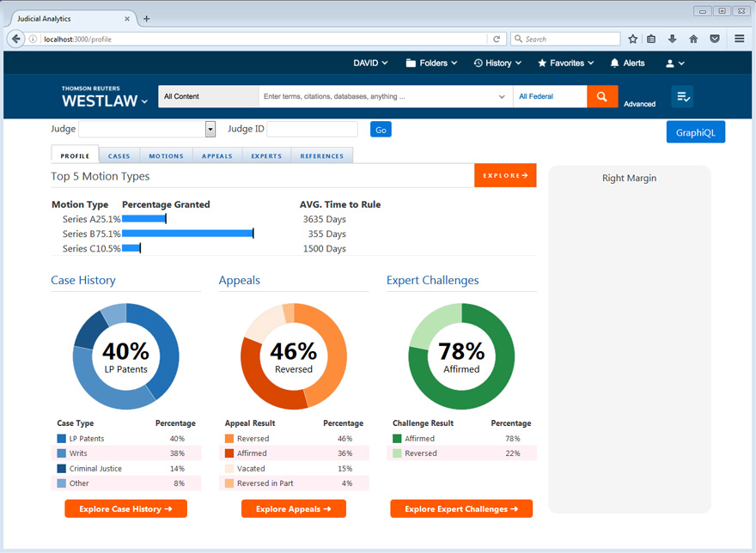Screen dimensions: 756x553
Task: Open the Westlaw checklist icon button
Action: pyautogui.click(x=682, y=97)
